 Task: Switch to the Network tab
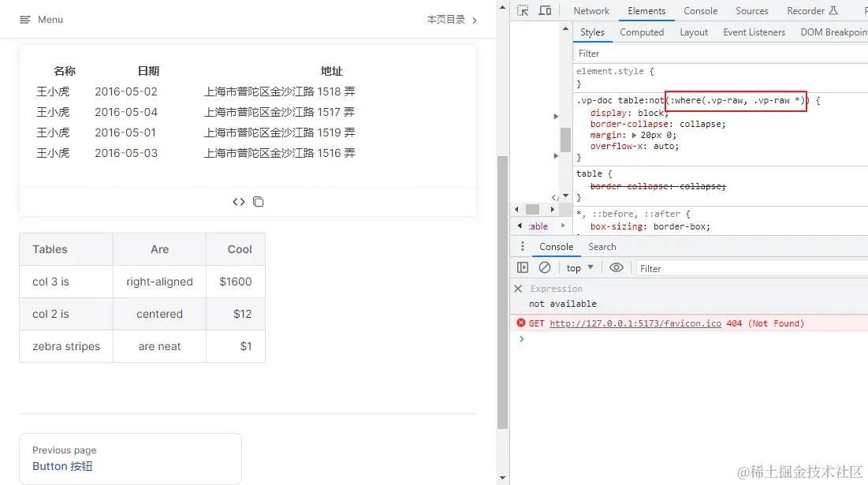point(590,10)
